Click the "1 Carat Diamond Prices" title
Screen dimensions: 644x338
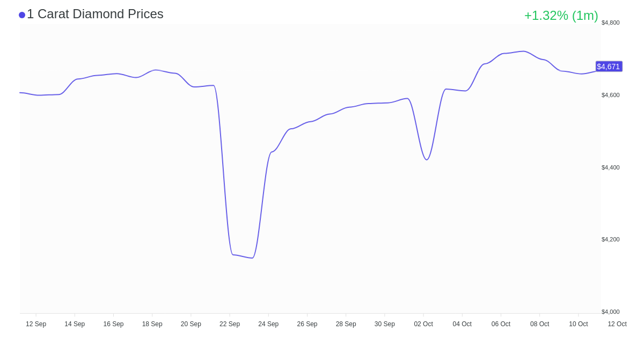coord(95,14)
